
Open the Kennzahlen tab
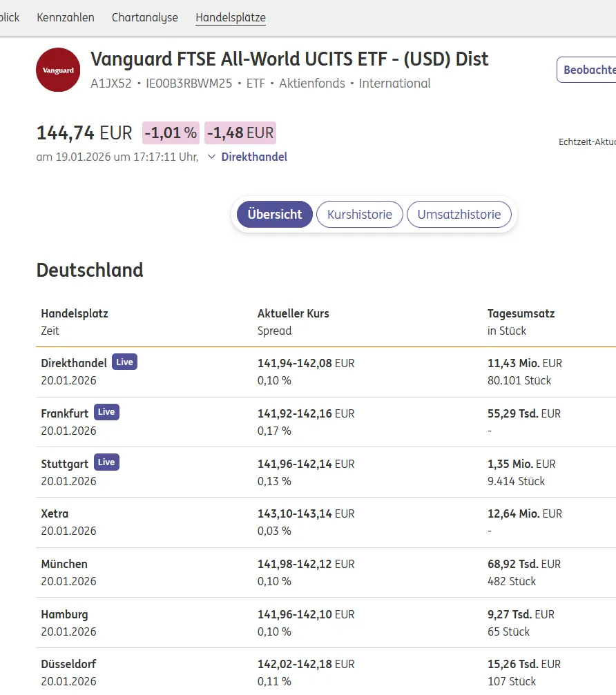point(66,17)
